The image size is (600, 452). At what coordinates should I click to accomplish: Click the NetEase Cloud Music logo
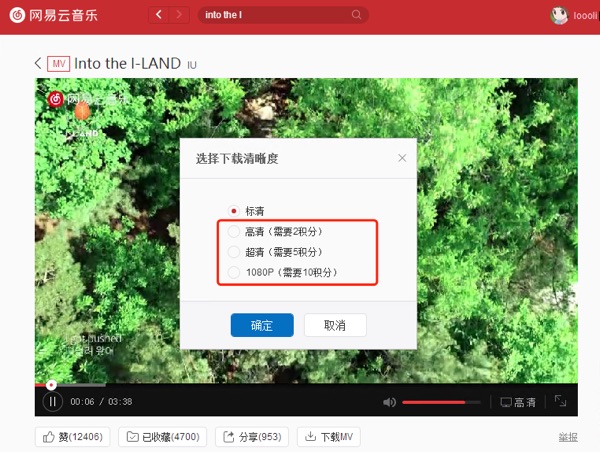[x=54, y=16]
